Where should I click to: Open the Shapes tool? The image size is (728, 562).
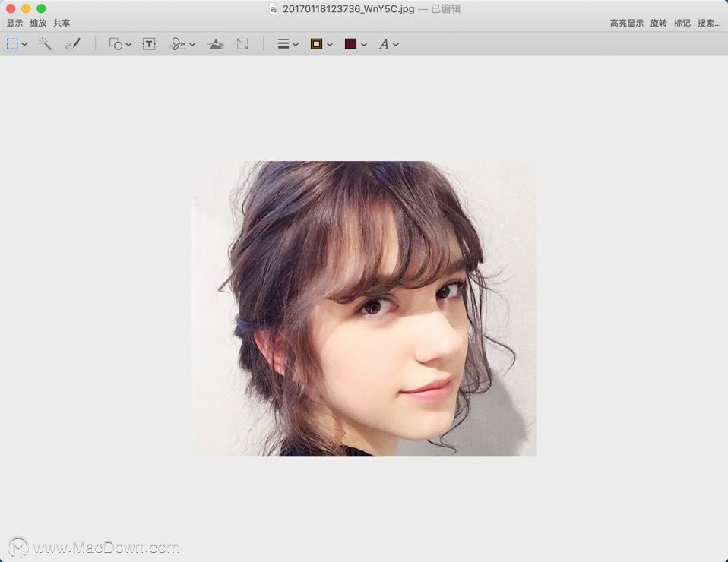[116, 44]
